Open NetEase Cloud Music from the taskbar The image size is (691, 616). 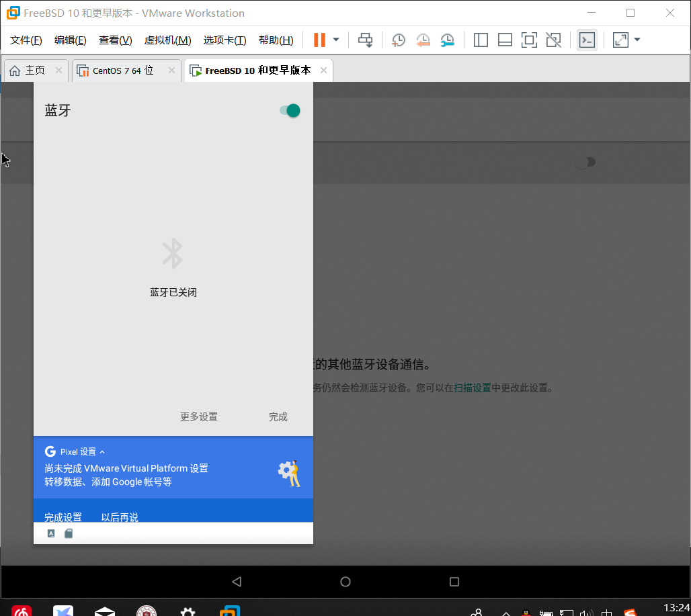(21, 610)
